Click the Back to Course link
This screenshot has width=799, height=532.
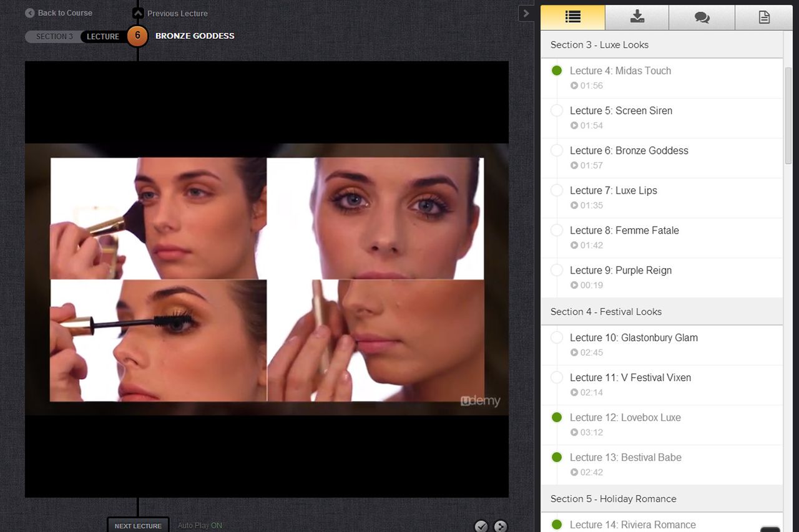click(x=65, y=12)
